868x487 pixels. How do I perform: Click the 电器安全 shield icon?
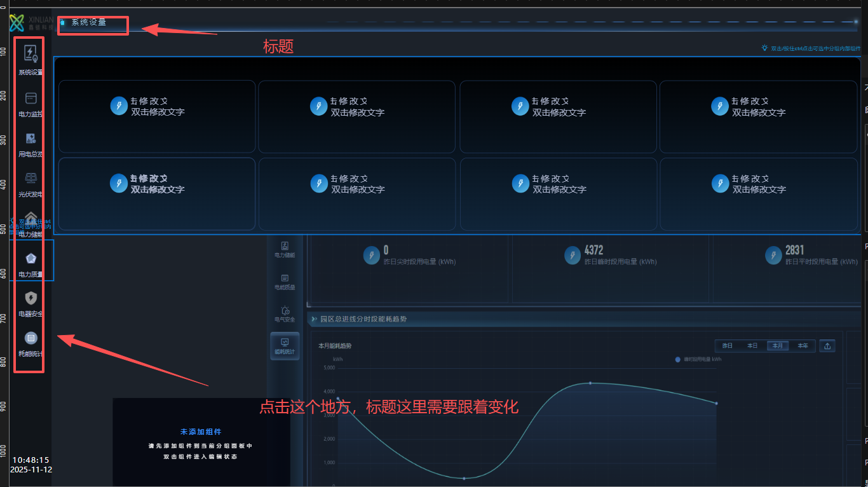click(31, 298)
